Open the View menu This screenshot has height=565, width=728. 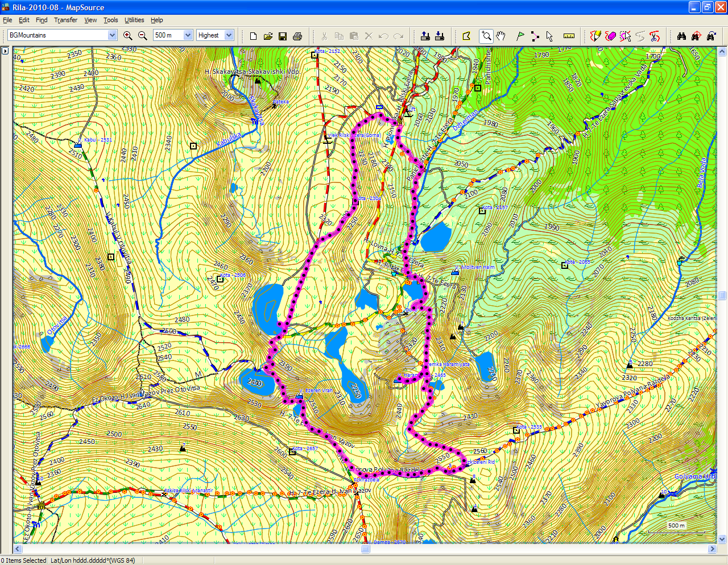pos(90,20)
